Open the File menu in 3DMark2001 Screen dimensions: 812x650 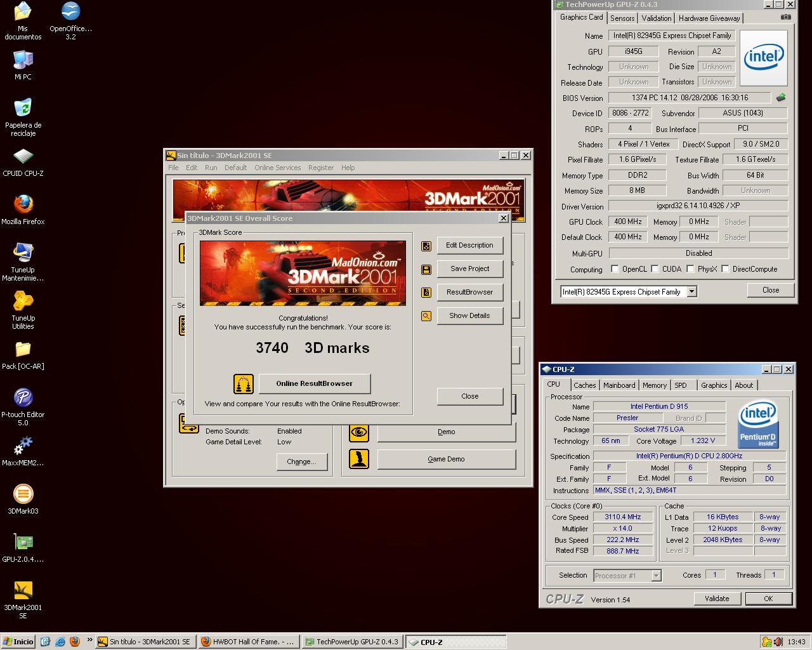173,168
